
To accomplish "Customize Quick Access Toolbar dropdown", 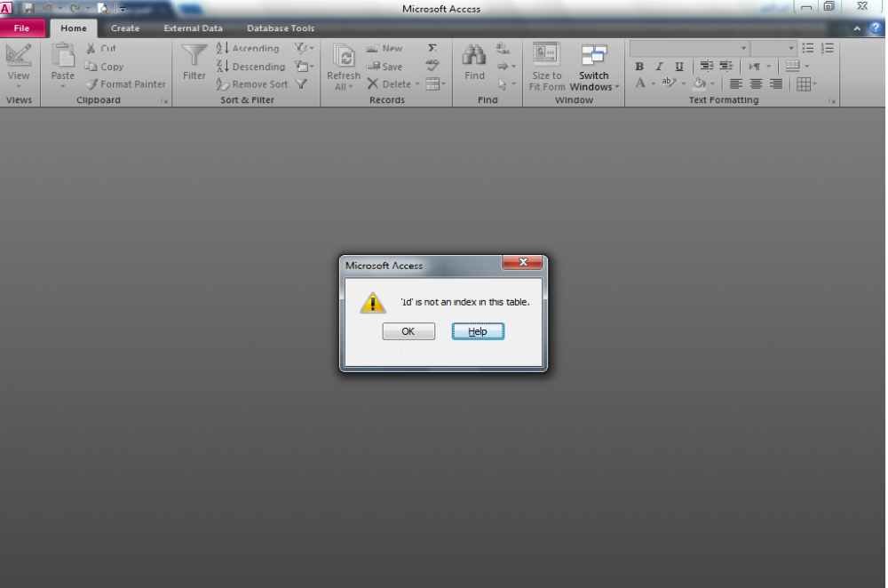I will click(122, 9).
